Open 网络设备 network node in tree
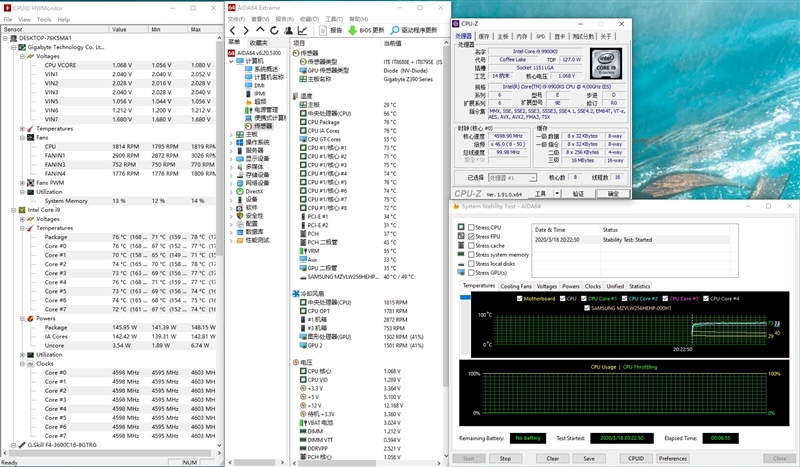The image size is (800, 467). click(x=257, y=183)
